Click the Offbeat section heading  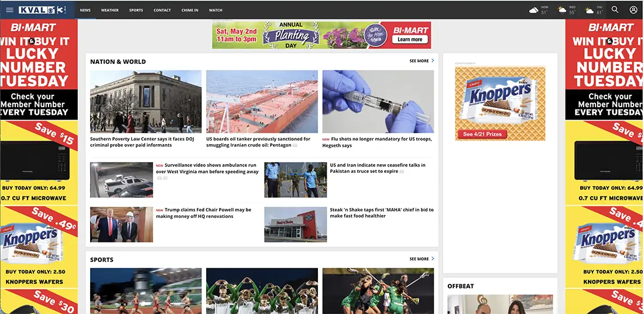tap(461, 286)
